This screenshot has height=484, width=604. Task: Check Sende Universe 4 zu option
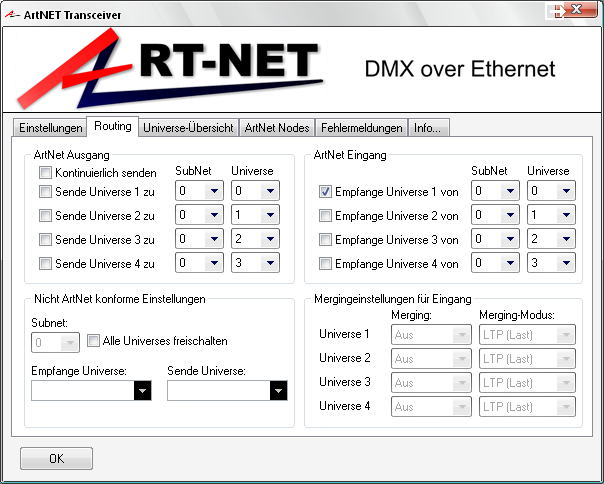(45, 264)
